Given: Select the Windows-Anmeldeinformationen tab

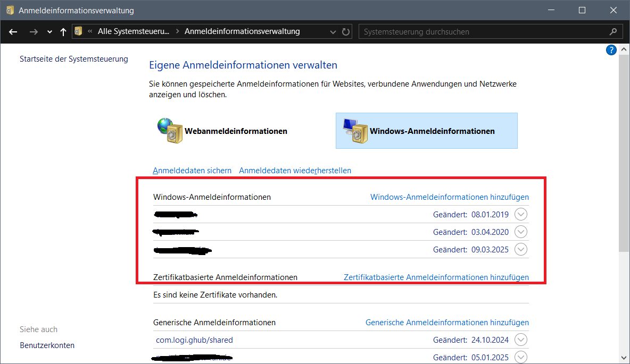Looking at the screenshot, I should pyautogui.click(x=427, y=131).
